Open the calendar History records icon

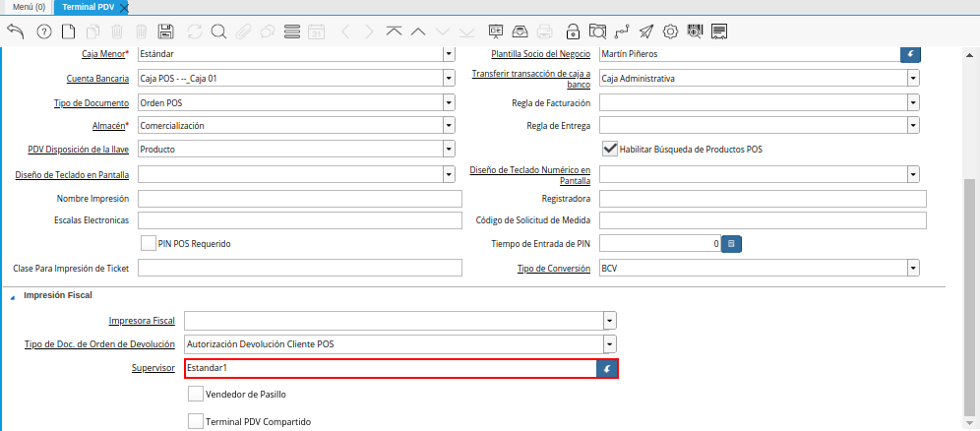pyautogui.click(x=317, y=31)
